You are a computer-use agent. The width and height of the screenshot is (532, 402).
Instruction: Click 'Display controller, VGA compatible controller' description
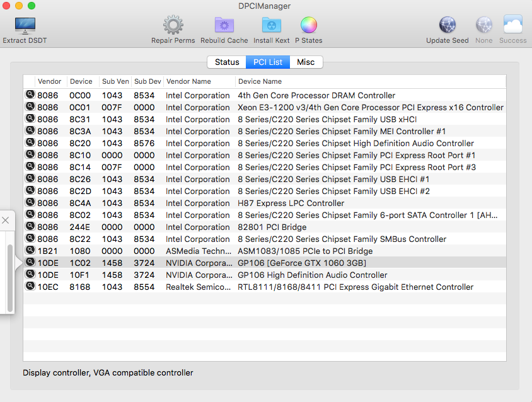coord(108,372)
